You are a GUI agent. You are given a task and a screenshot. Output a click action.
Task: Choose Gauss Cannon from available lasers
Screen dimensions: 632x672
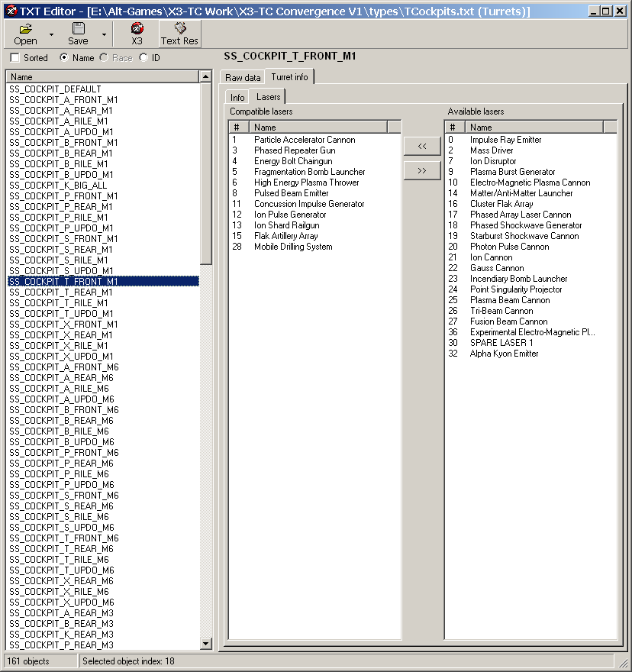pyautogui.click(x=497, y=268)
